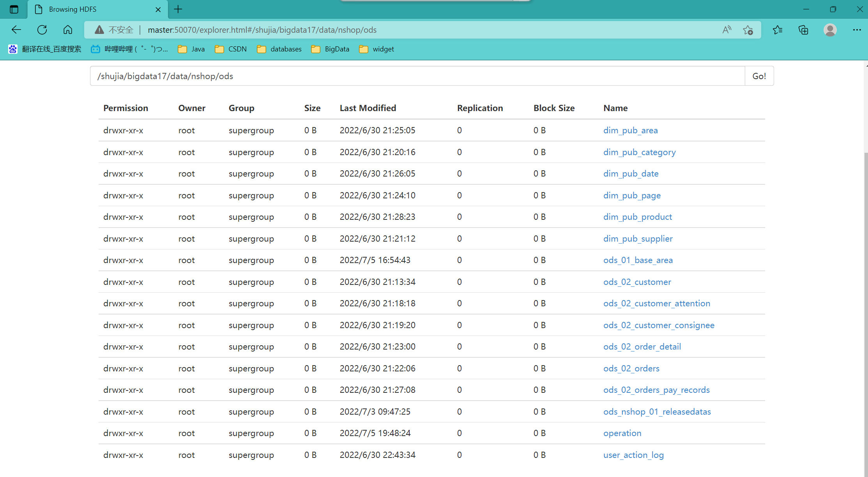Open the widget bookmarks folder

tap(377, 49)
